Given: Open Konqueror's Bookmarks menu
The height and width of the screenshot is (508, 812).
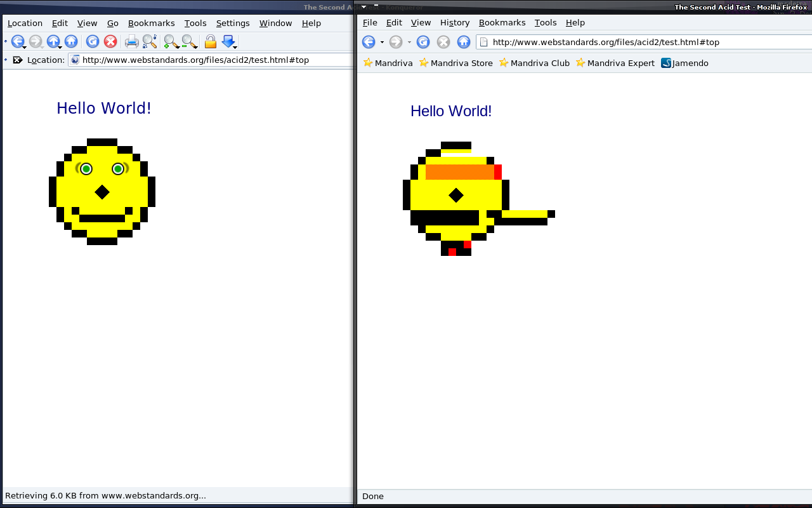Looking at the screenshot, I should coord(151,23).
